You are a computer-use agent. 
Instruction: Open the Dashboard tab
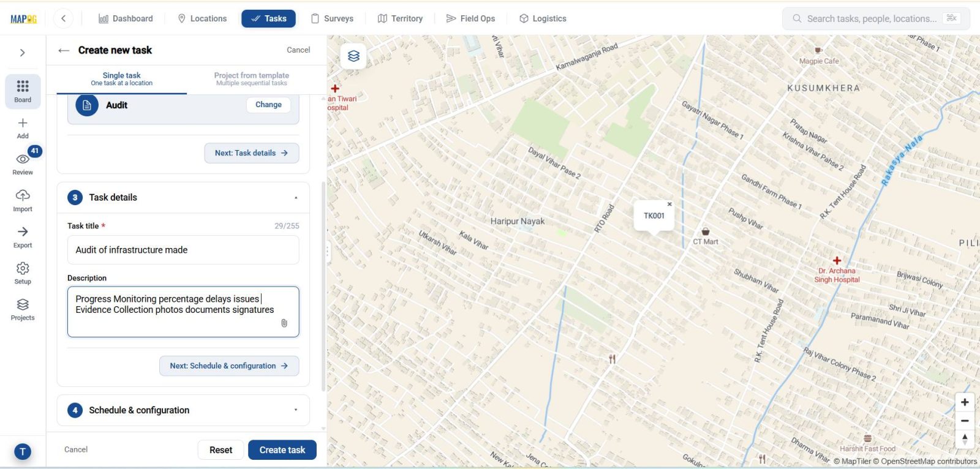pos(126,18)
